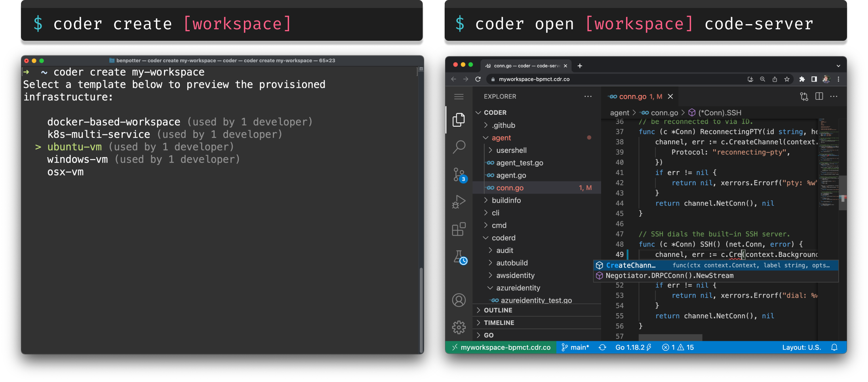Expand the cli folder
Viewport: 868px width, 382px height.
point(537,213)
